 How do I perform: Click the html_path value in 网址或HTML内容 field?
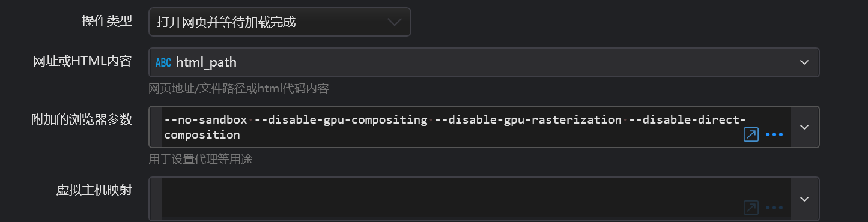coord(207,62)
